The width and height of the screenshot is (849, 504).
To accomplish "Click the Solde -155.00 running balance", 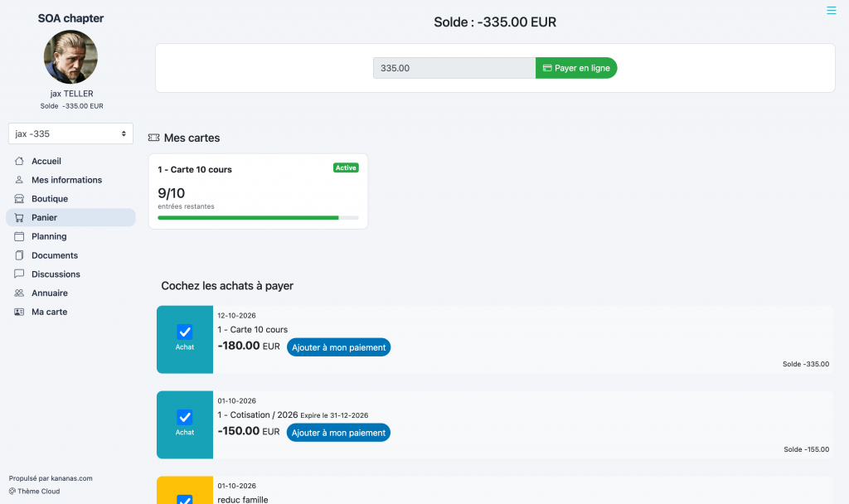I will [x=806, y=449].
